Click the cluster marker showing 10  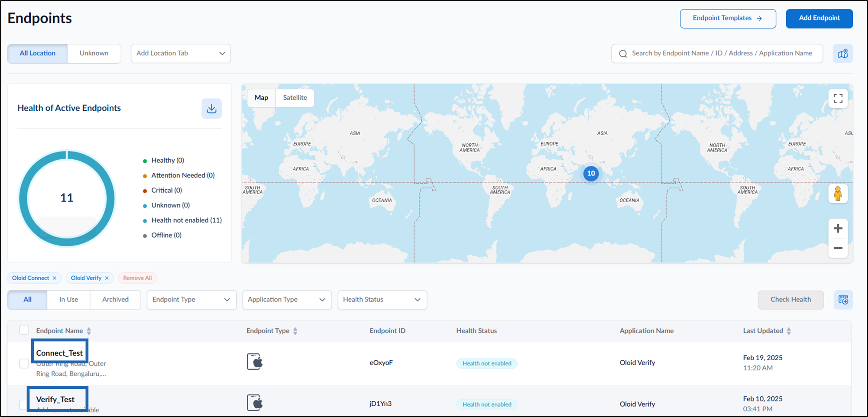[x=591, y=173]
